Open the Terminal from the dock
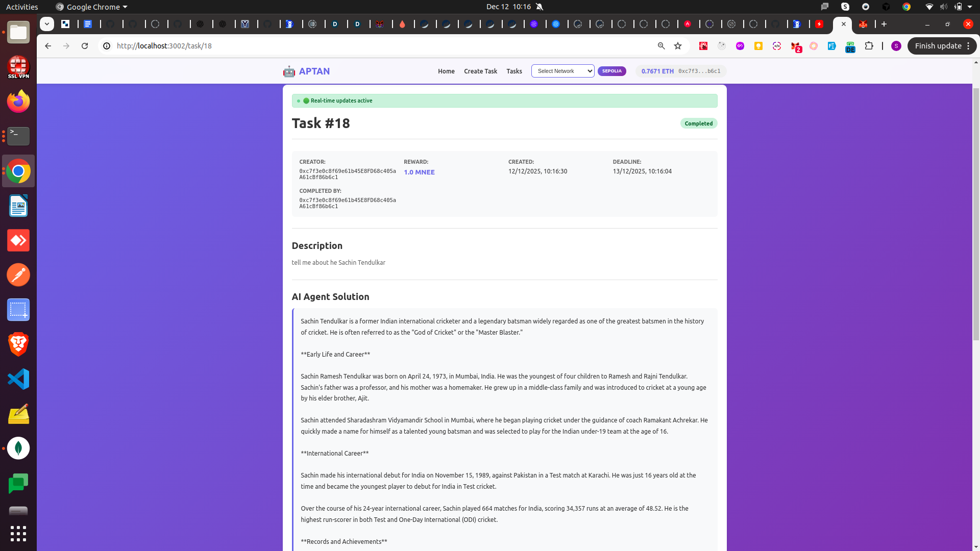980x551 pixels. pyautogui.click(x=18, y=136)
